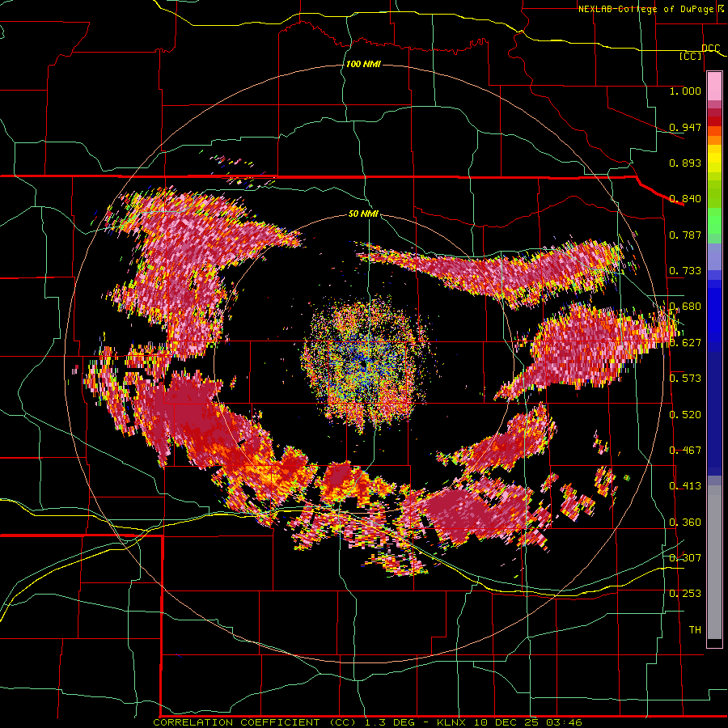
Task: Click the 0.947 value on the color scale
Action: pyautogui.click(x=685, y=127)
